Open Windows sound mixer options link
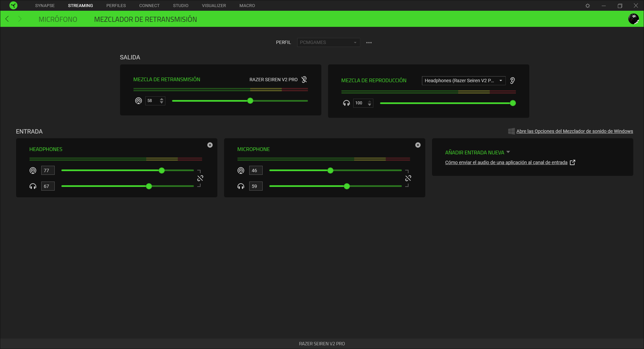The width and height of the screenshot is (644, 349). [575, 131]
